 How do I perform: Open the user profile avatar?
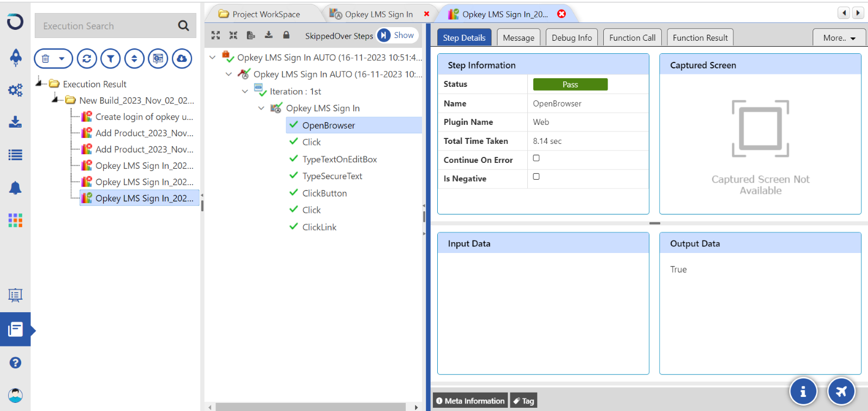[15, 395]
